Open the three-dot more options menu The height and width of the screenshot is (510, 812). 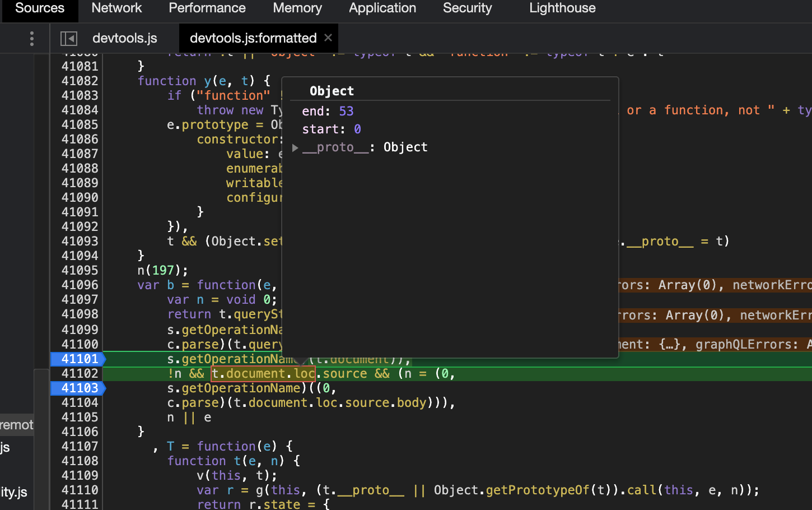click(x=32, y=38)
